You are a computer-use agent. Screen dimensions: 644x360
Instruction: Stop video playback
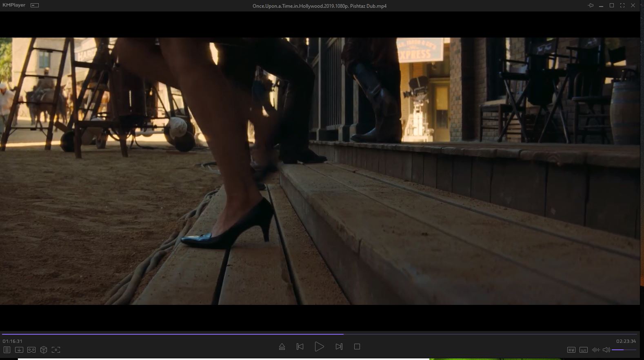tap(357, 347)
